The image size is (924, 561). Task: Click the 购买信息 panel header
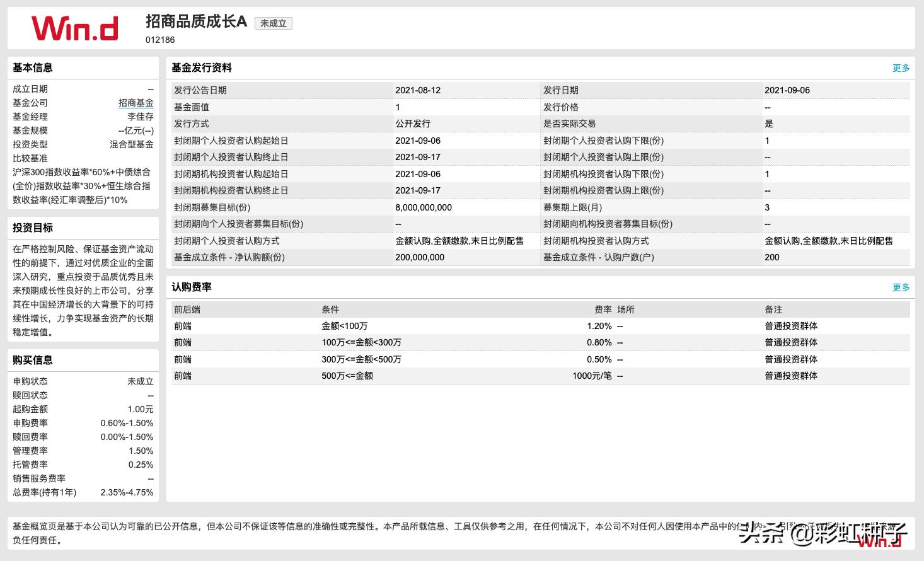pos(33,360)
